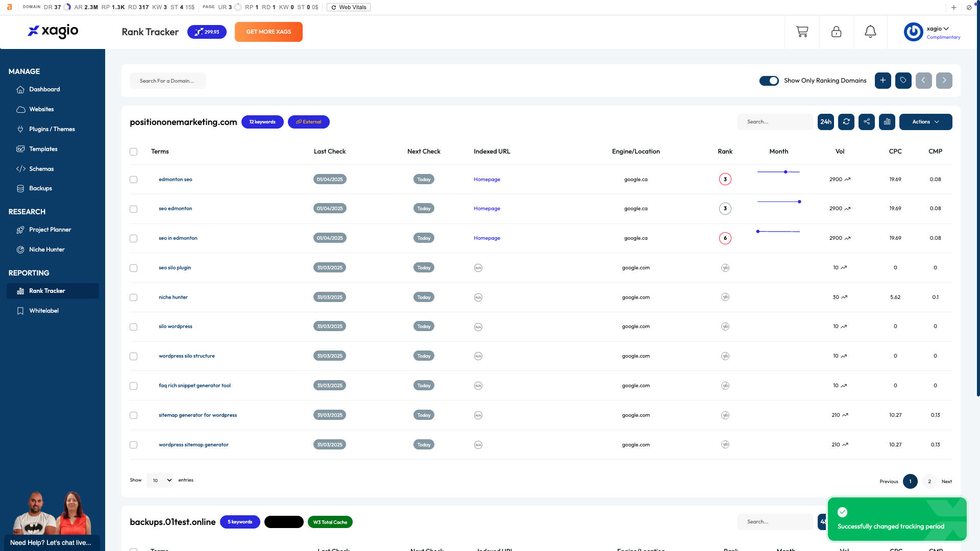Click Previous pagination link

click(889, 482)
